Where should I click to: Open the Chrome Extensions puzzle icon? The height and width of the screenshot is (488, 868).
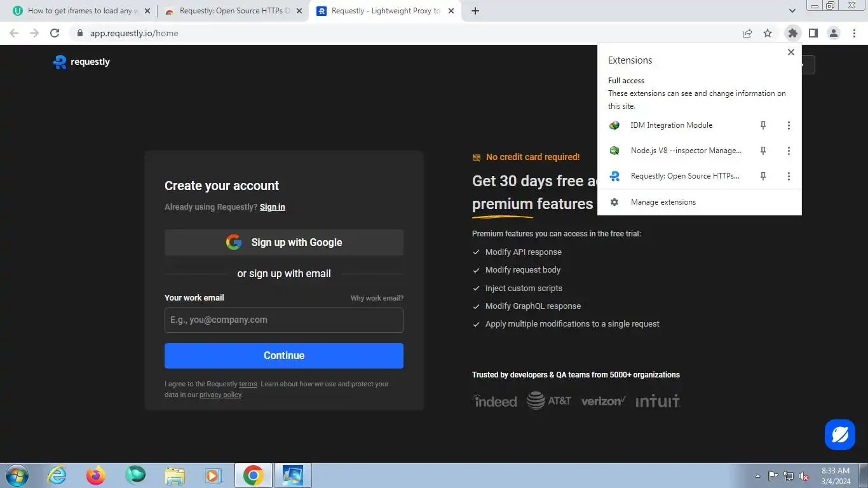click(x=792, y=33)
